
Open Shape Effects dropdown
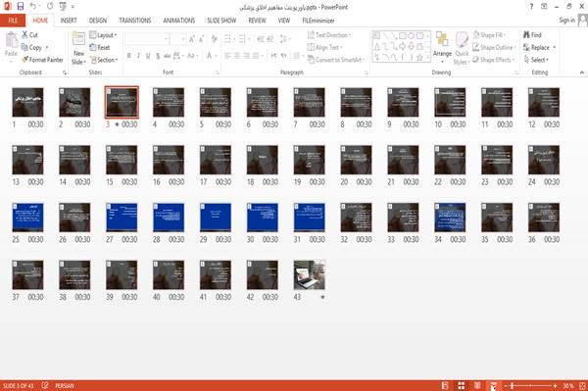pos(494,60)
